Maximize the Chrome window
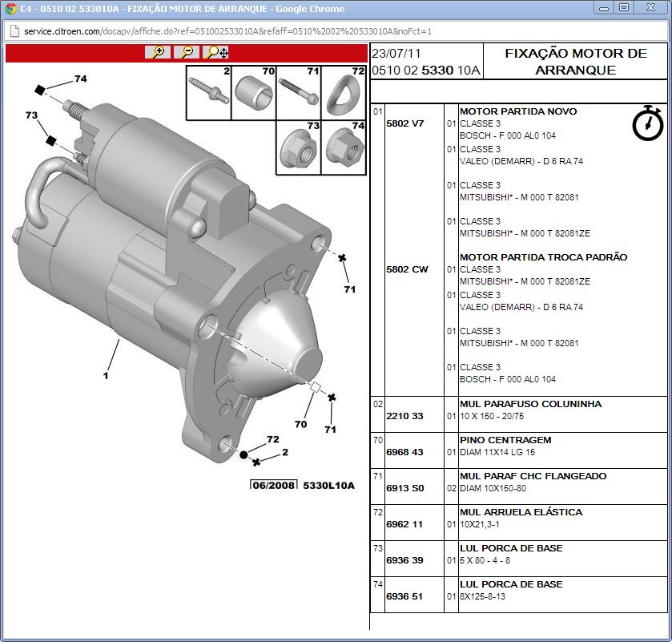 (x=624, y=8)
